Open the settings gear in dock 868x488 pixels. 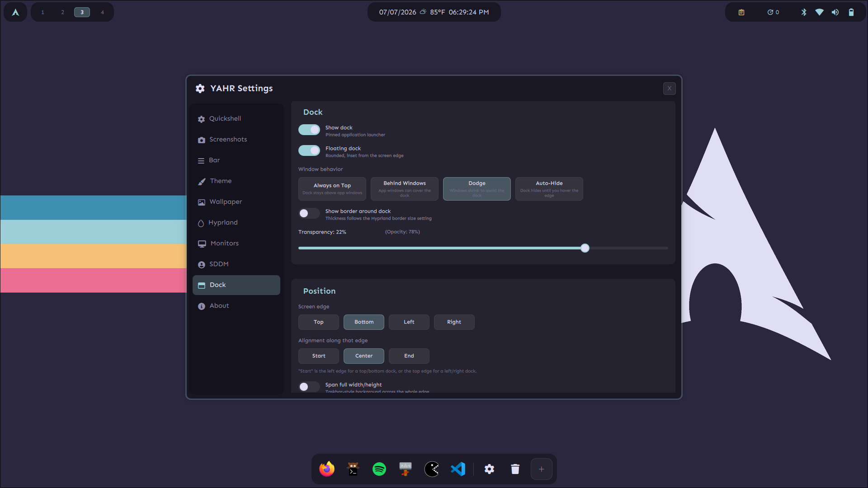[489, 469]
